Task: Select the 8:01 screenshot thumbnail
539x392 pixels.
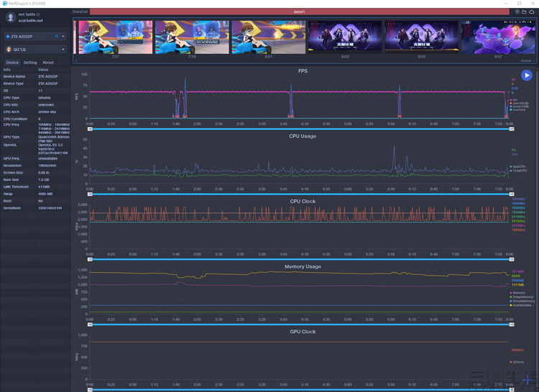Action: click(269, 37)
